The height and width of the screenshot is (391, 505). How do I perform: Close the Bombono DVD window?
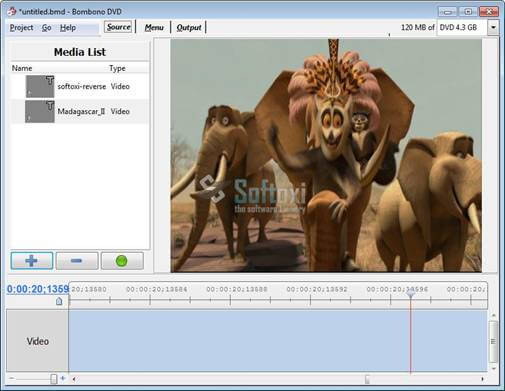coord(489,12)
